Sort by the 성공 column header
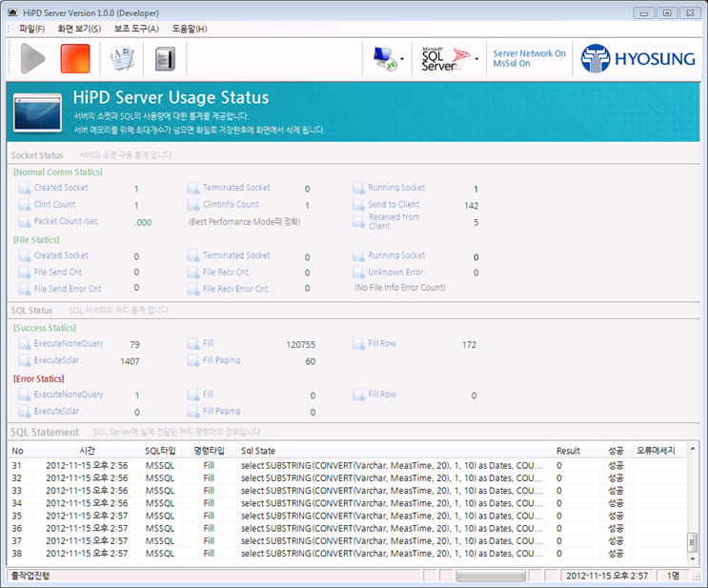Viewport: 708px width, 588px height. pyautogui.click(x=616, y=451)
